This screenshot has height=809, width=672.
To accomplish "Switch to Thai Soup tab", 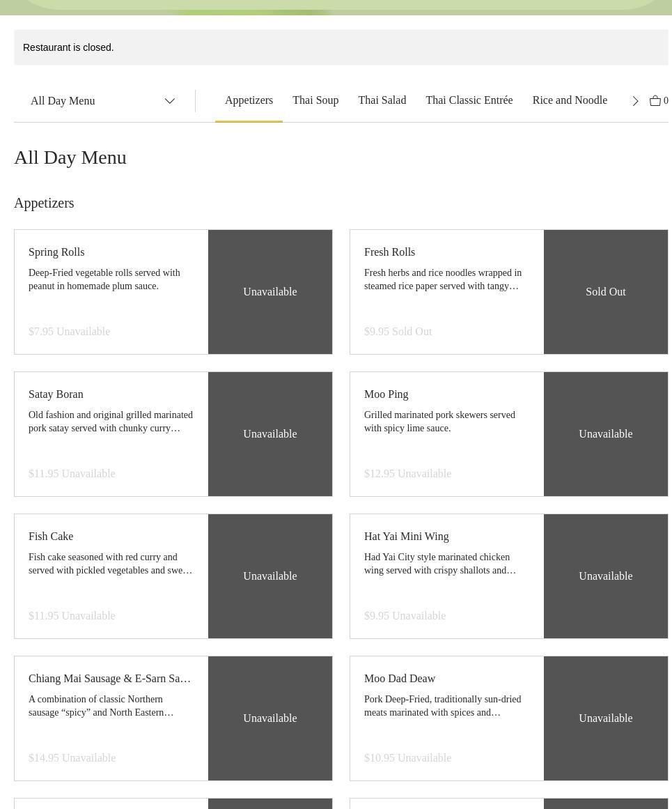I will click(x=315, y=100).
